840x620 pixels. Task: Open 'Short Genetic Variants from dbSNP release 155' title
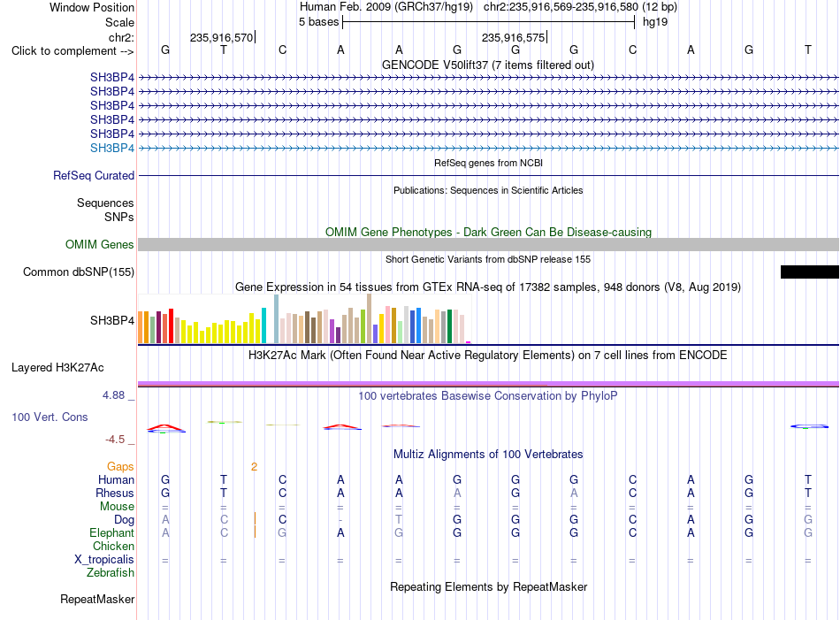pos(488,259)
